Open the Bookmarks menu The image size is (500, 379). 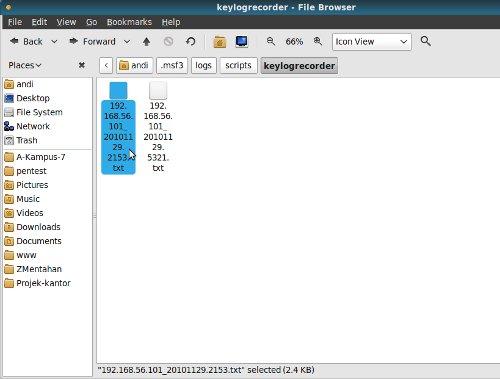tap(129, 22)
